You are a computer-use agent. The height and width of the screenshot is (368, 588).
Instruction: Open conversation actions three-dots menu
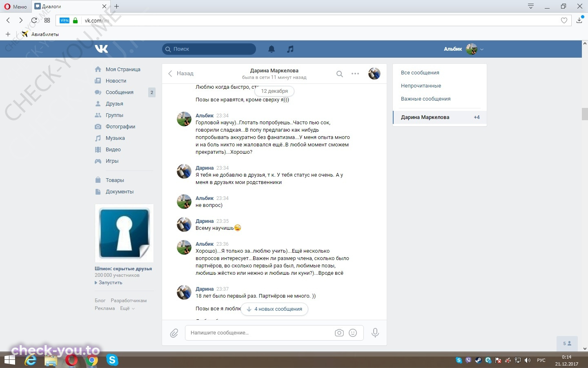point(355,74)
